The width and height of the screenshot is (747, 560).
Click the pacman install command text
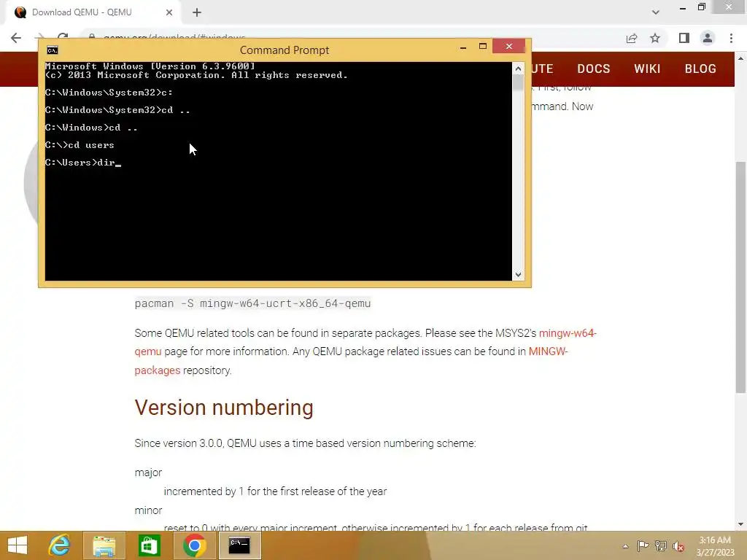tap(252, 303)
